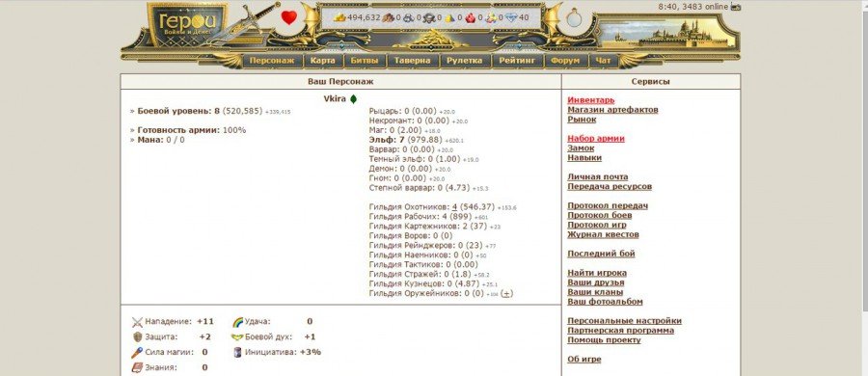Click the mana flask icon

(574, 17)
